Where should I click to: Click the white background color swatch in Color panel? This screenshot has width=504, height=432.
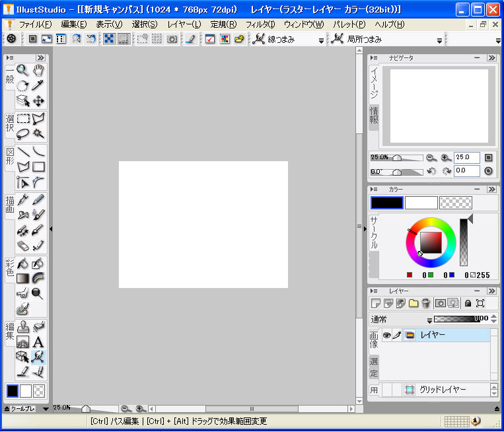(421, 203)
